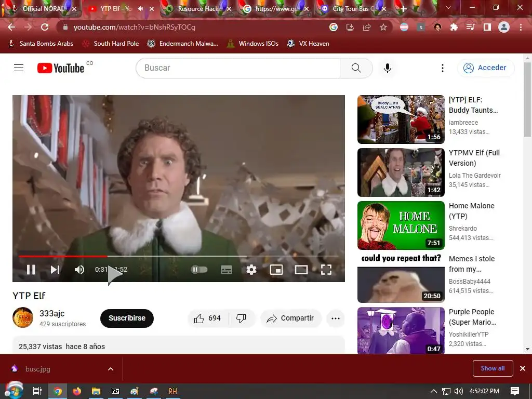
Task: Go to YouTube home via logo
Action: 61,68
